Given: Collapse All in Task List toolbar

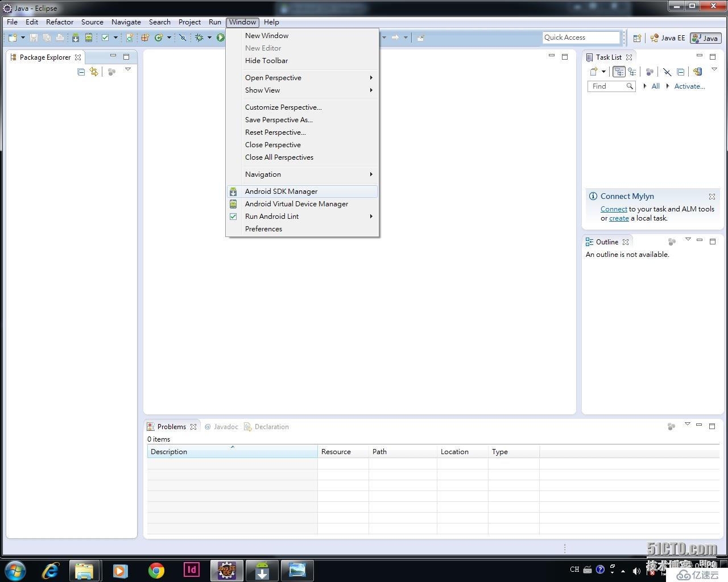Looking at the screenshot, I should coord(680,72).
